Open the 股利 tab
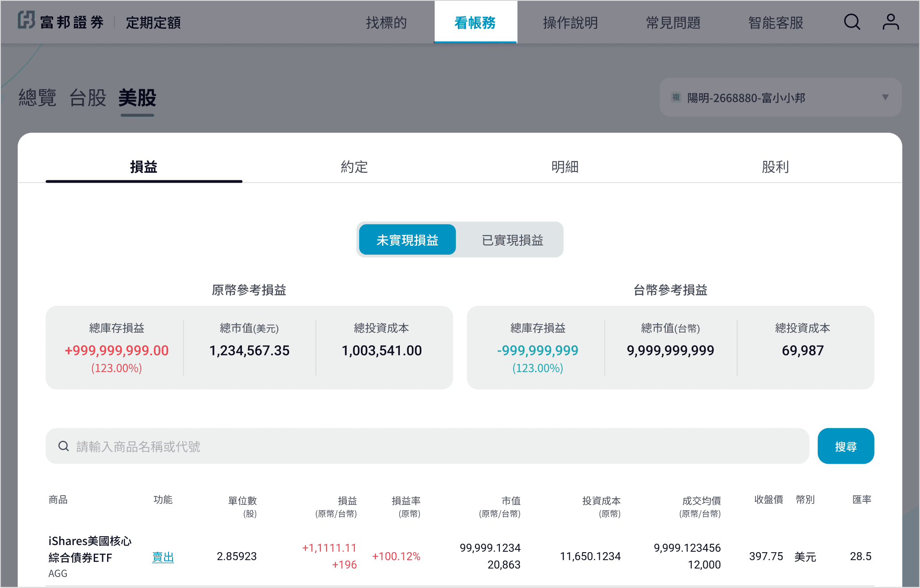The width and height of the screenshot is (920, 588). [775, 167]
